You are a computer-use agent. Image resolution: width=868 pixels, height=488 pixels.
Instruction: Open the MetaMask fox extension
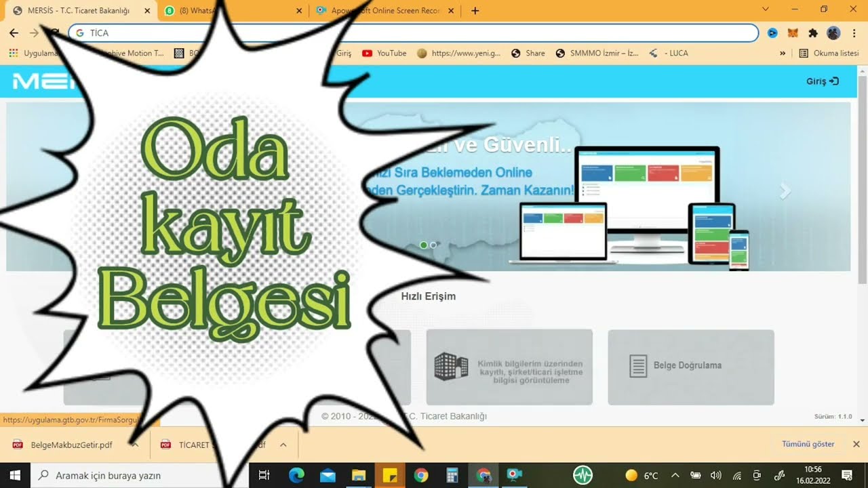793,33
